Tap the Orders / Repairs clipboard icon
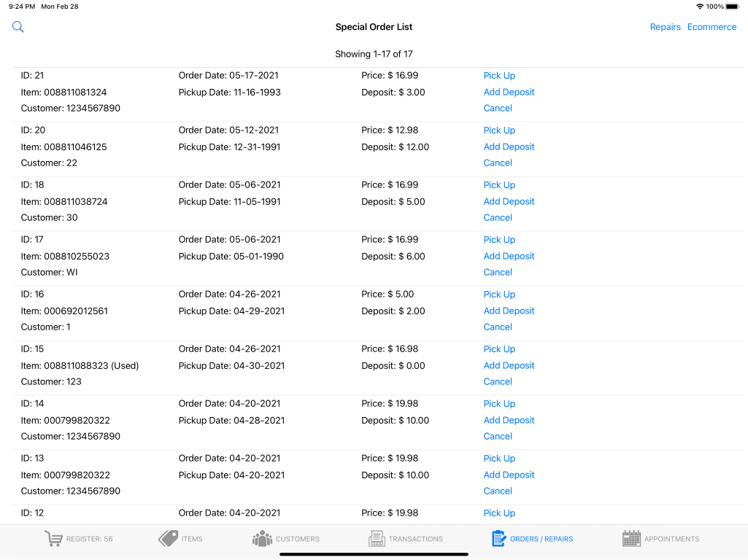 499,539
